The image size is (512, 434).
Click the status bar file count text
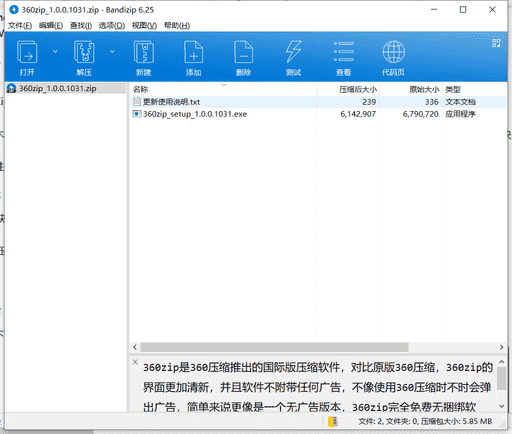pyautogui.click(x=425, y=422)
